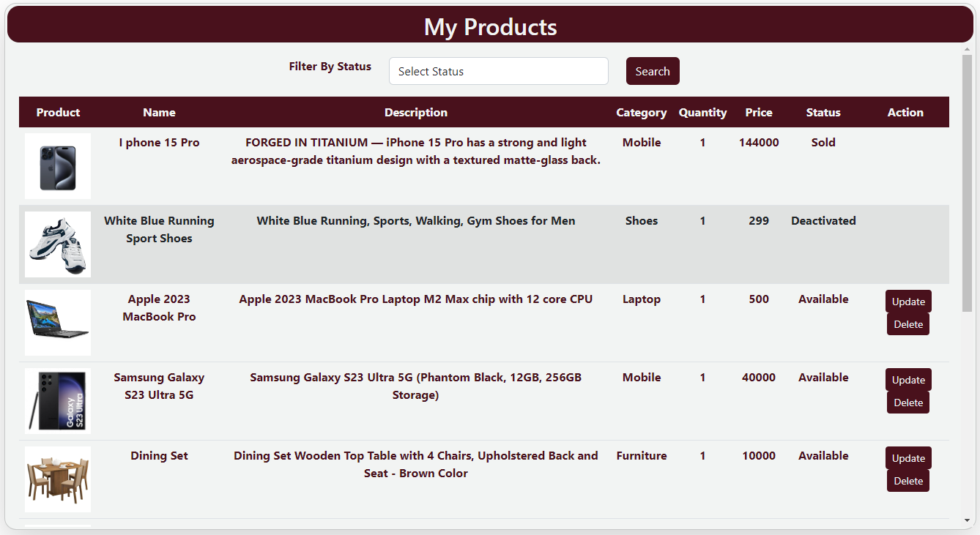Click the price 299
980x535 pixels.
pos(759,220)
